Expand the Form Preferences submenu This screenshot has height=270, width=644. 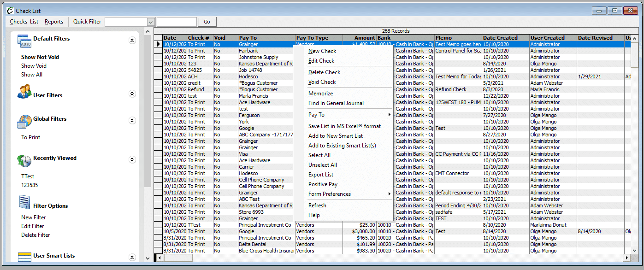click(349, 194)
